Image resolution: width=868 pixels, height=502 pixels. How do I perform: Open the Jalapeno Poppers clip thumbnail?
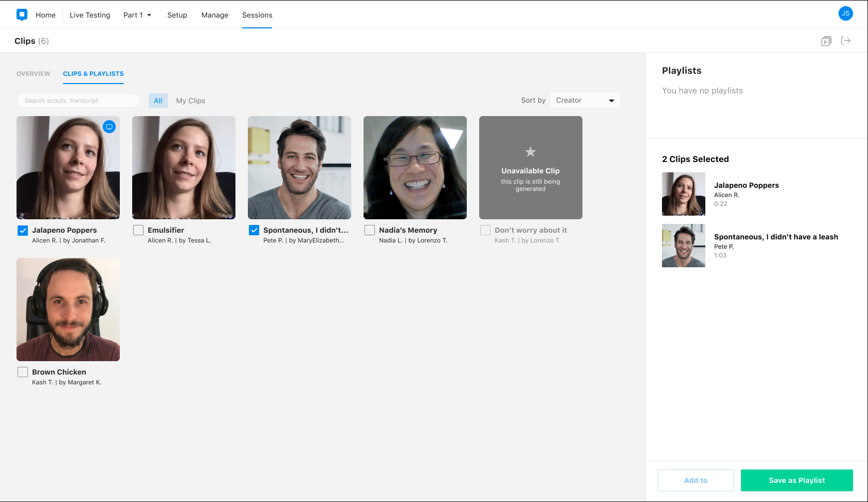coord(68,168)
